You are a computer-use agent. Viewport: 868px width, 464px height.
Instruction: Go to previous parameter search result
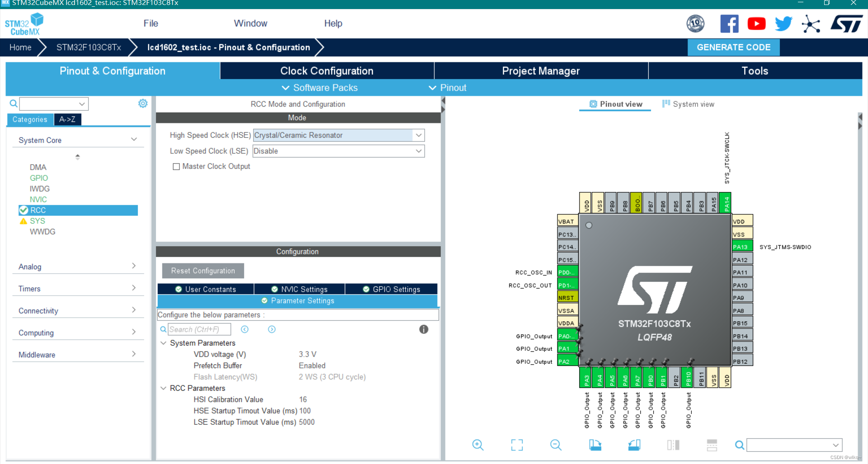pos(245,329)
